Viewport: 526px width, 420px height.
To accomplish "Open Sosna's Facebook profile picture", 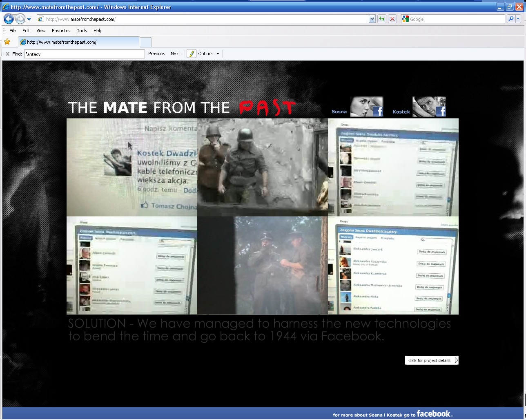I will pyautogui.click(x=366, y=107).
